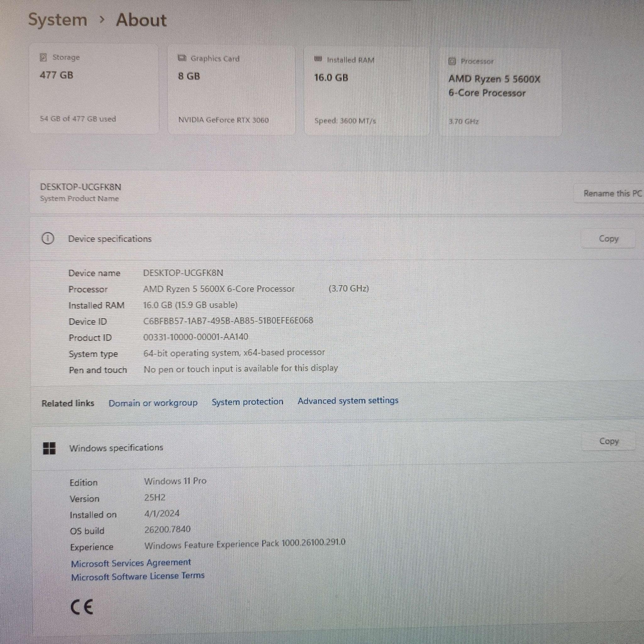Open Microsoft Services Agreement link

[x=131, y=563]
